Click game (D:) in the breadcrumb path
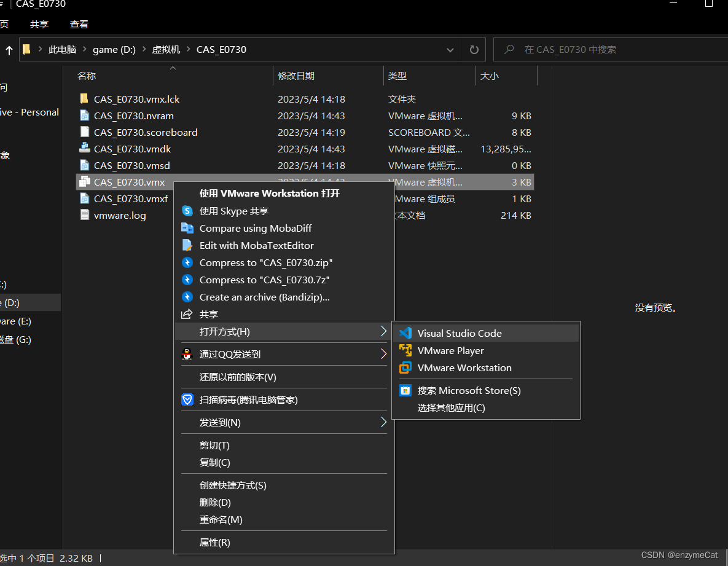The width and height of the screenshot is (728, 566). click(x=114, y=49)
